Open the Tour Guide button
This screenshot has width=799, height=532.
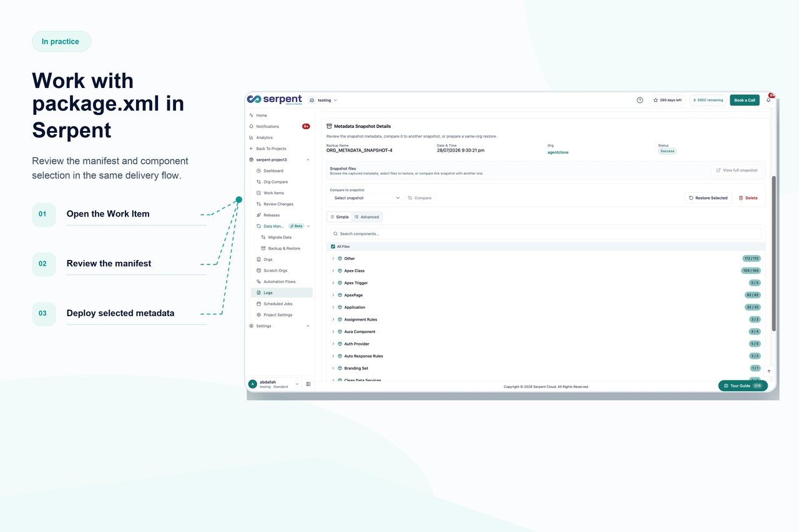click(x=743, y=385)
